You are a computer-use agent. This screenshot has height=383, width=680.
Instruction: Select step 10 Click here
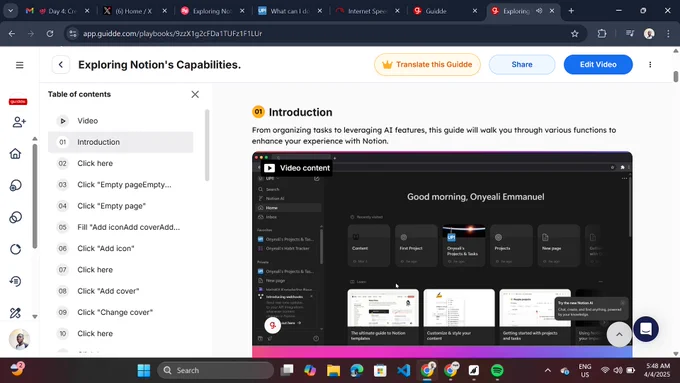click(x=121, y=333)
